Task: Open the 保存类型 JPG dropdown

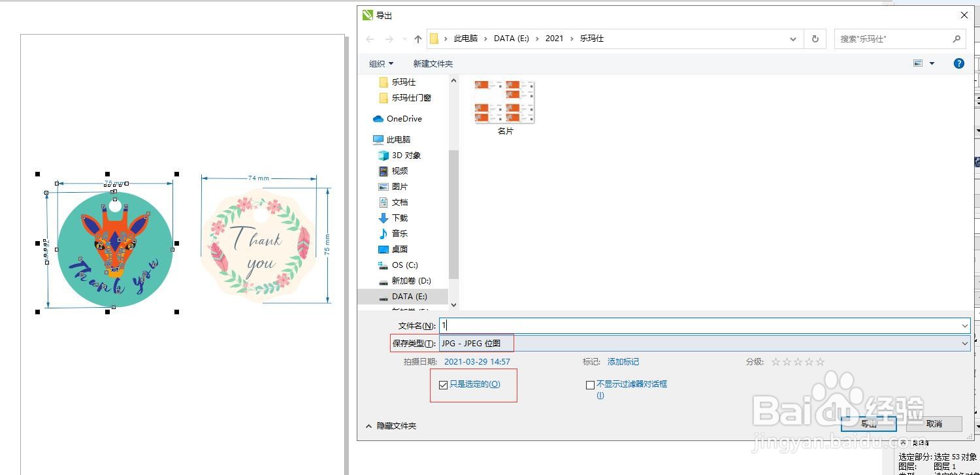Action: coord(704,343)
